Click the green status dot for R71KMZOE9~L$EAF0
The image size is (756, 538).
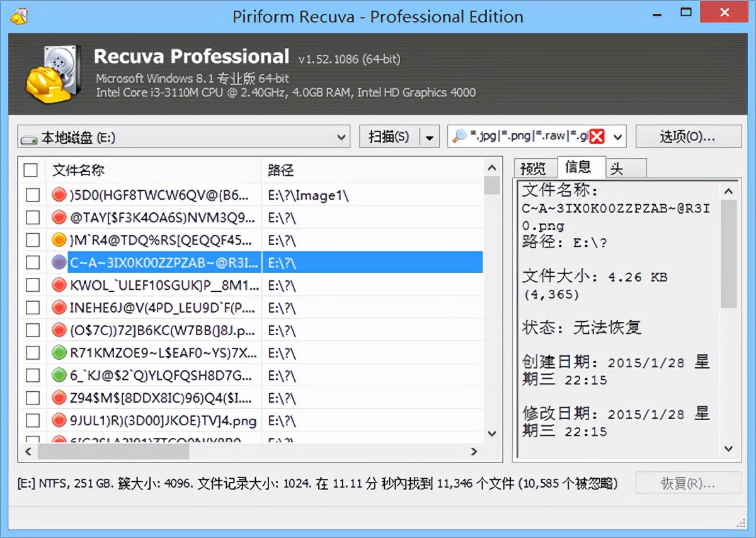pyautogui.click(x=59, y=353)
